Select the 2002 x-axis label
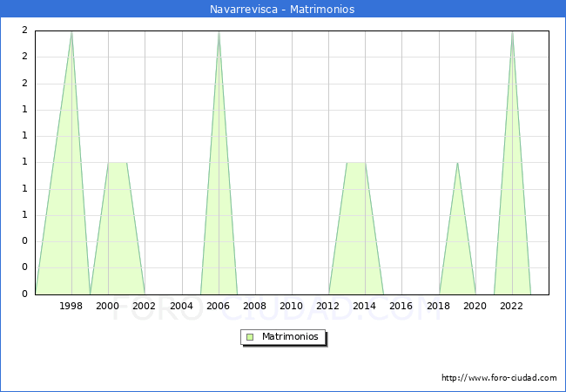Viewport: 566px width, 392px height. (145, 306)
